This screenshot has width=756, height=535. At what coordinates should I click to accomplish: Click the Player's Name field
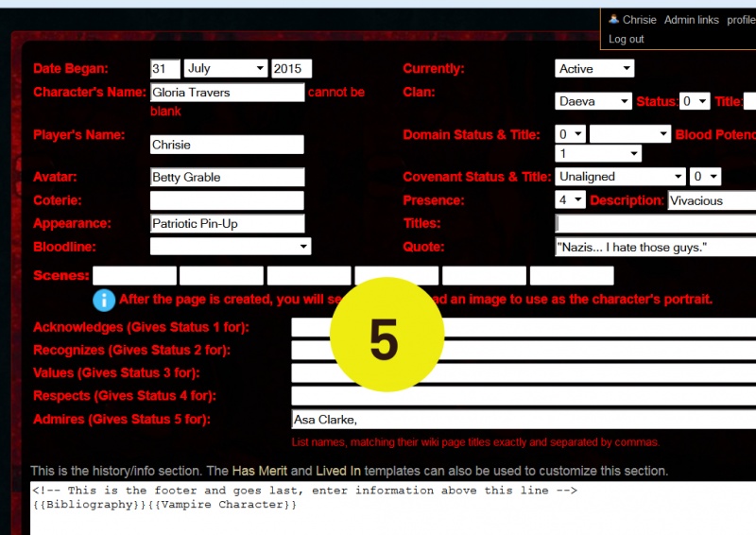pyautogui.click(x=227, y=145)
